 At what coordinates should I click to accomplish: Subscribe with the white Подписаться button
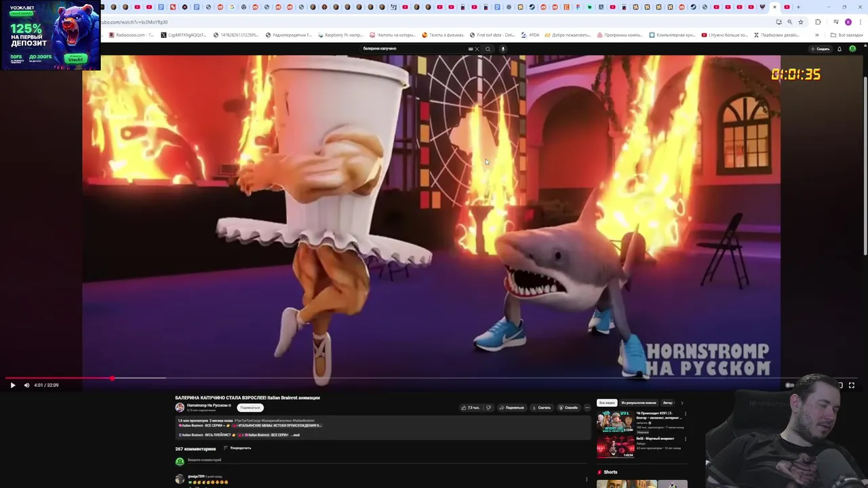[x=250, y=407]
